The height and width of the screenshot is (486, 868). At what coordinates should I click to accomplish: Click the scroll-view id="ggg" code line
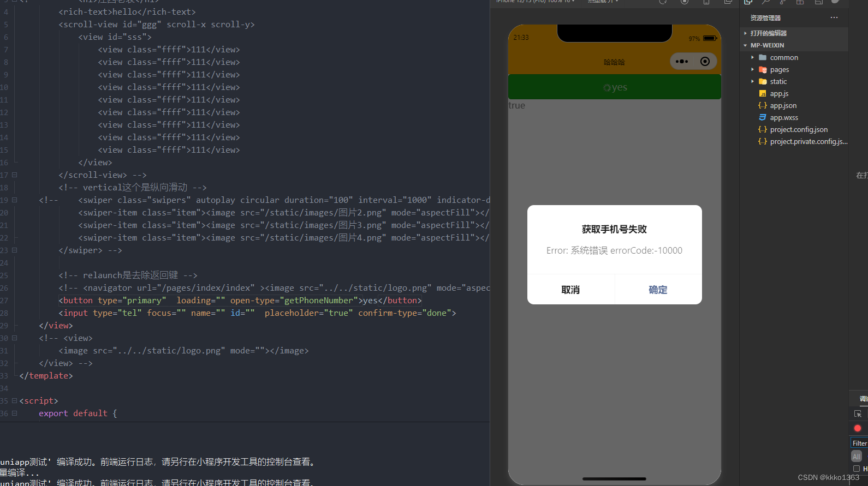tap(157, 25)
